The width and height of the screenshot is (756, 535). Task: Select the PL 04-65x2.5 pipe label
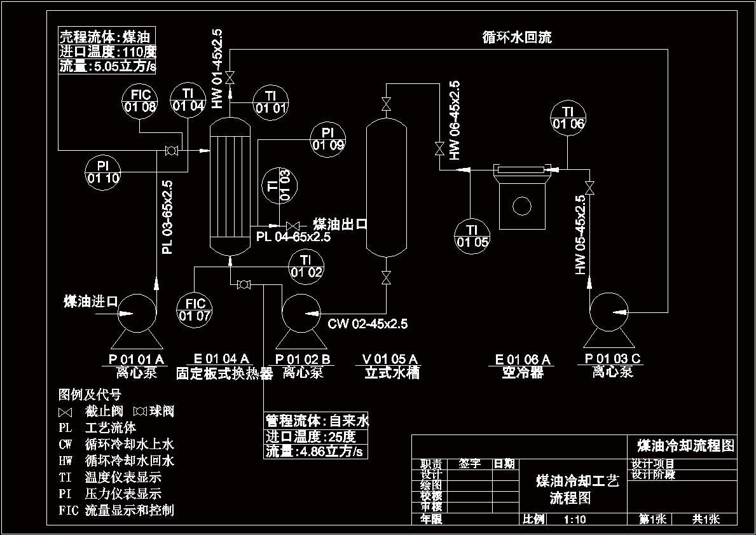(x=293, y=237)
